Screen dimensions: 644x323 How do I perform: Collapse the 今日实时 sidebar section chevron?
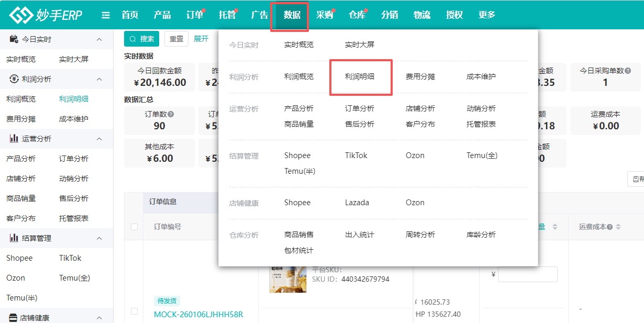99,39
